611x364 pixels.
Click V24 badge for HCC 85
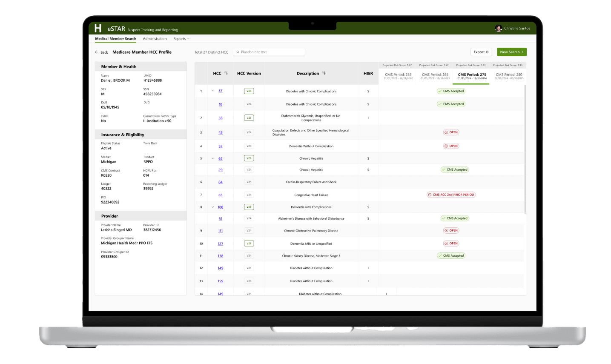pos(249,195)
